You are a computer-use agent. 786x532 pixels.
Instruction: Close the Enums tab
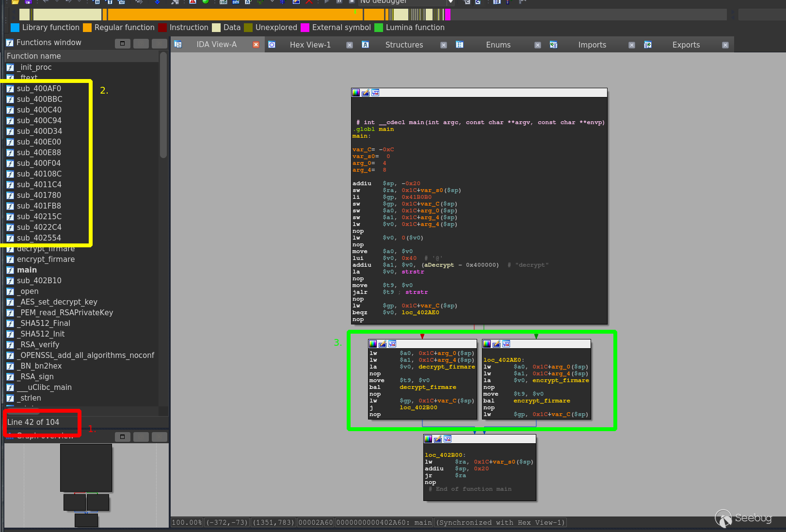click(x=537, y=45)
